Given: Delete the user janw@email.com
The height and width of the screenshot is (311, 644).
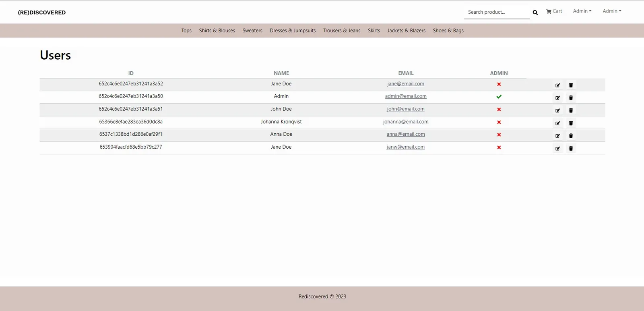Looking at the screenshot, I should (x=571, y=148).
